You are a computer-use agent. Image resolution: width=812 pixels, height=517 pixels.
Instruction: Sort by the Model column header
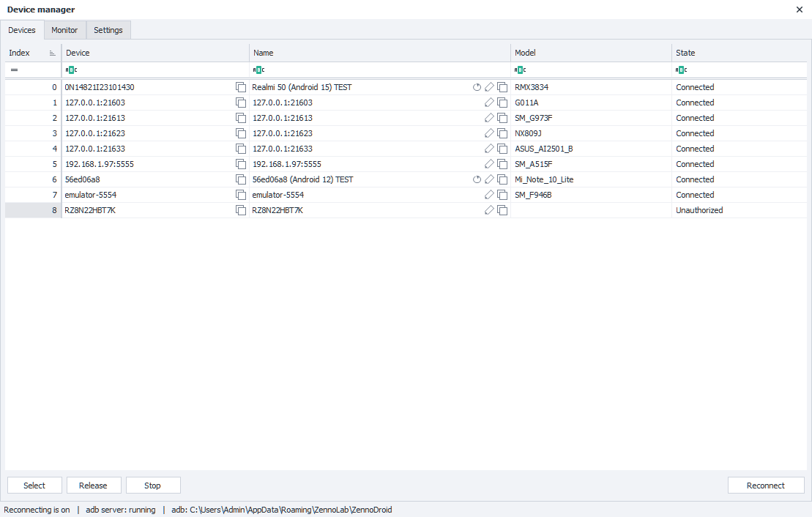591,53
